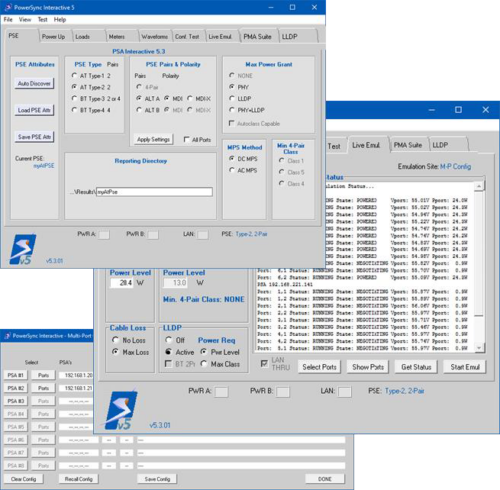Click the DONE button in Multi-Port window

(x=325, y=479)
